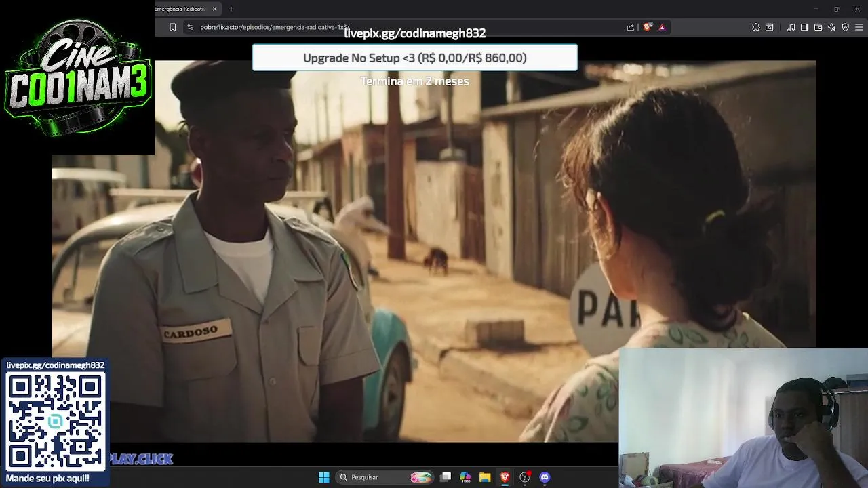Open a new browser tab
Image resolution: width=868 pixels, height=488 pixels.
click(231, 9)
